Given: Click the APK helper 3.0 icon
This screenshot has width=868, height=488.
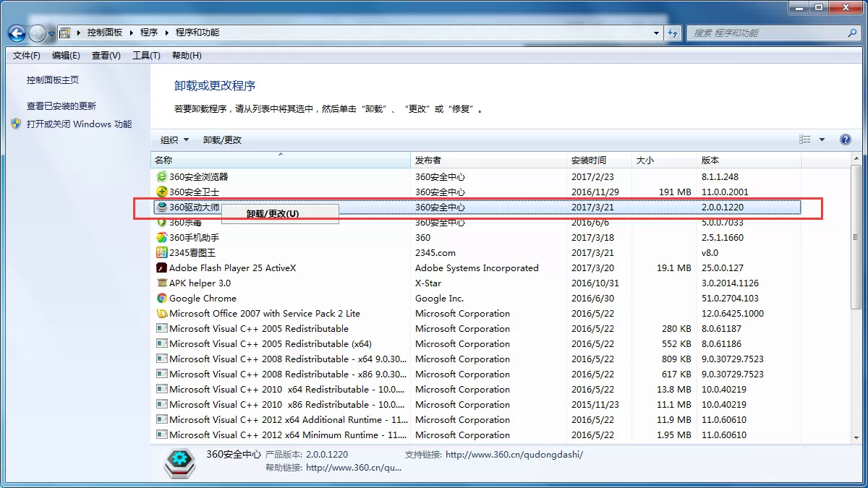Looking at the screenshot, I should coord(162,283).
